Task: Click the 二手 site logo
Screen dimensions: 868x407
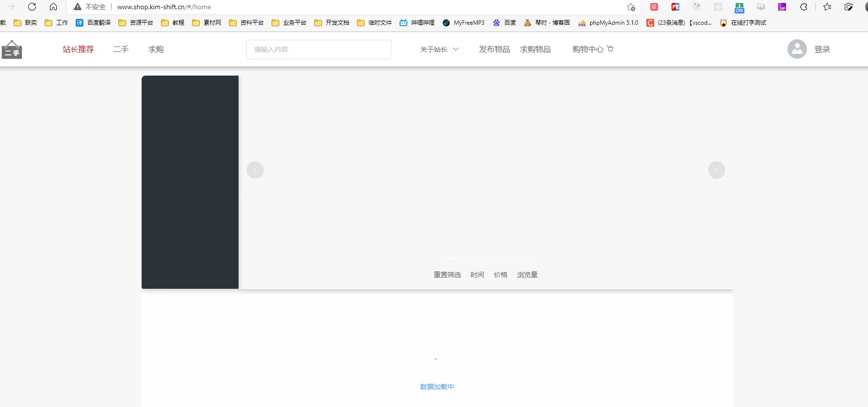Action: tap(12, 49)
